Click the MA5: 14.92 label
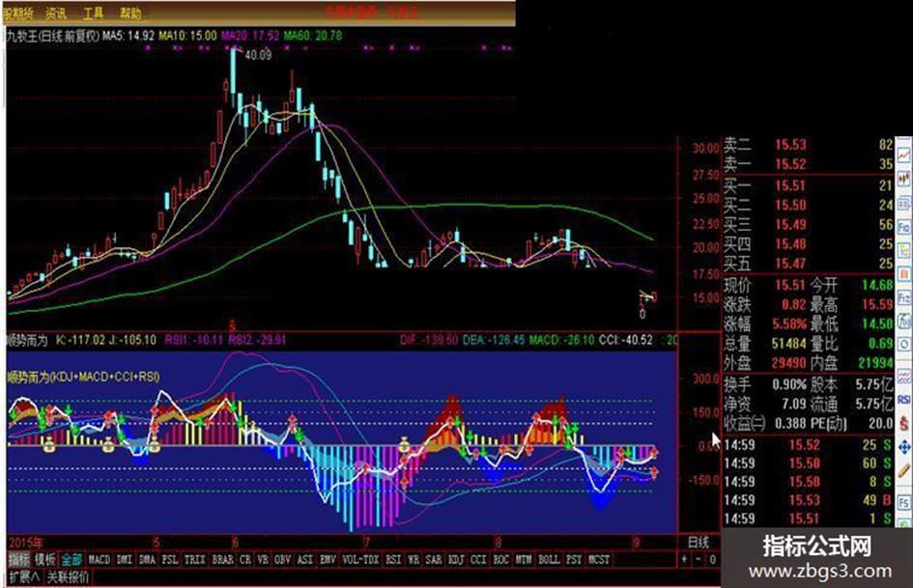 coord(128,36)
